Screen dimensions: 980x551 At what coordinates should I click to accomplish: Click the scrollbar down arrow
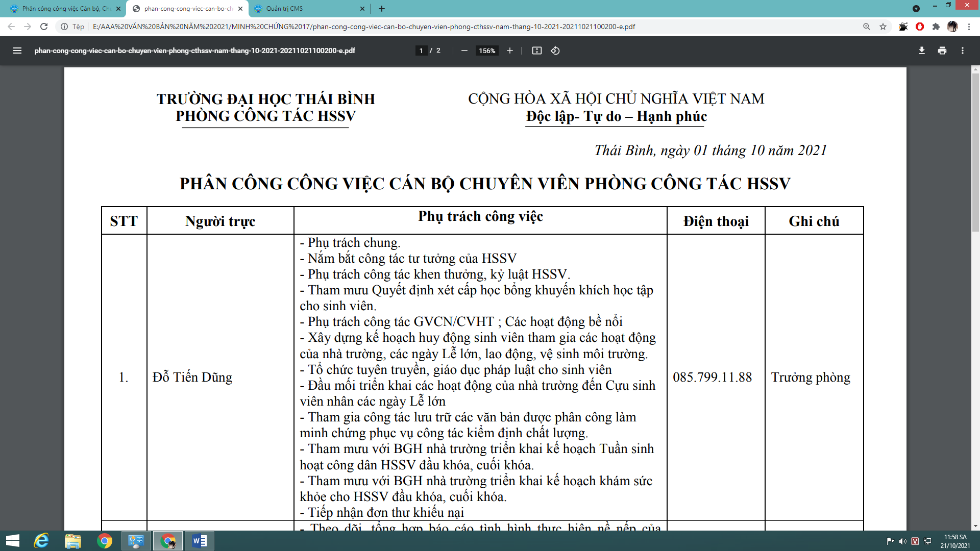pyautogui.click(x=975, y=527)
